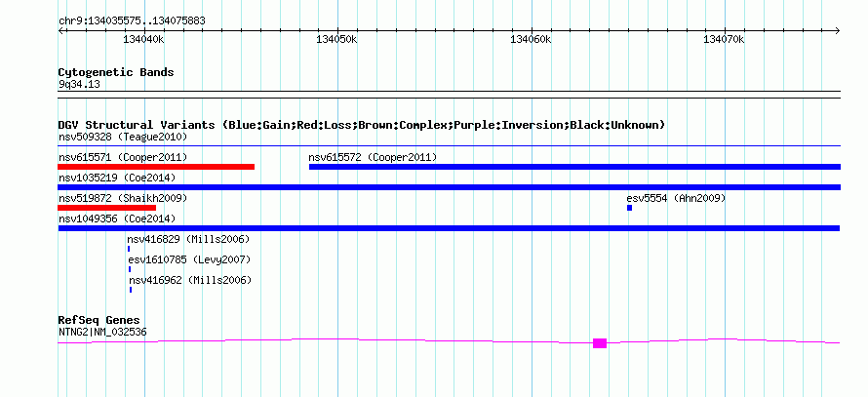Click the 134060k ruler tick label
This screenshot has height=397, width=868.
click(x=531, y=39)
